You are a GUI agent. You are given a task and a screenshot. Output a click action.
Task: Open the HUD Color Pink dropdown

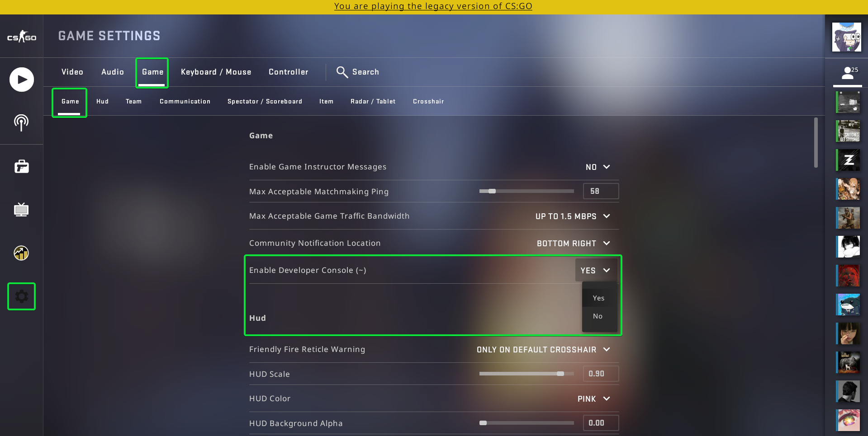pyautogui.click(x=593, y=399)
